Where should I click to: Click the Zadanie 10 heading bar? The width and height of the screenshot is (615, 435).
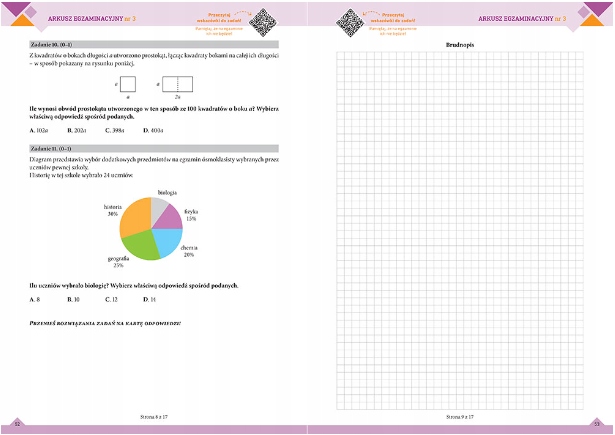(154, 44)
